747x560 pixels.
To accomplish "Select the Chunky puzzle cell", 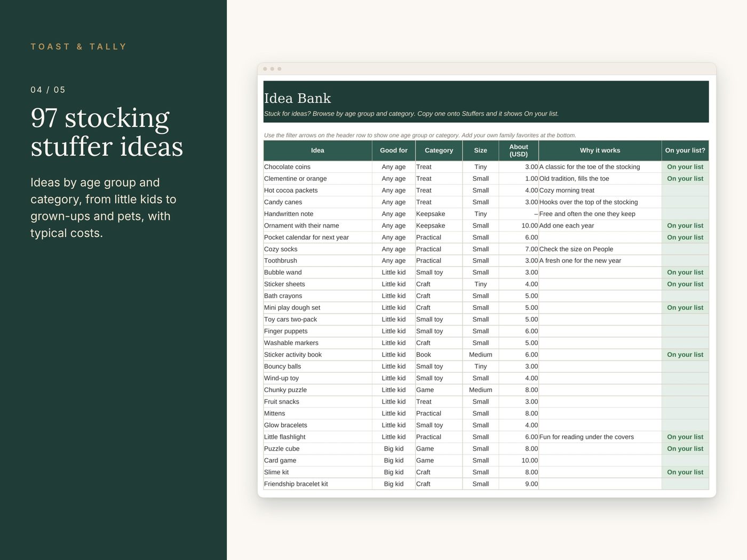I will (x=317, y=390).
